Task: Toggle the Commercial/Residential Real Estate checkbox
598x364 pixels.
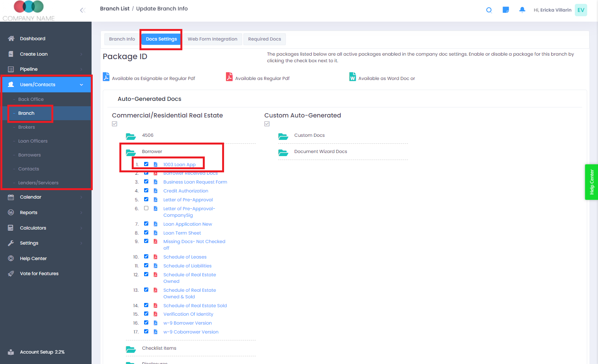Action: pos(114,124)
